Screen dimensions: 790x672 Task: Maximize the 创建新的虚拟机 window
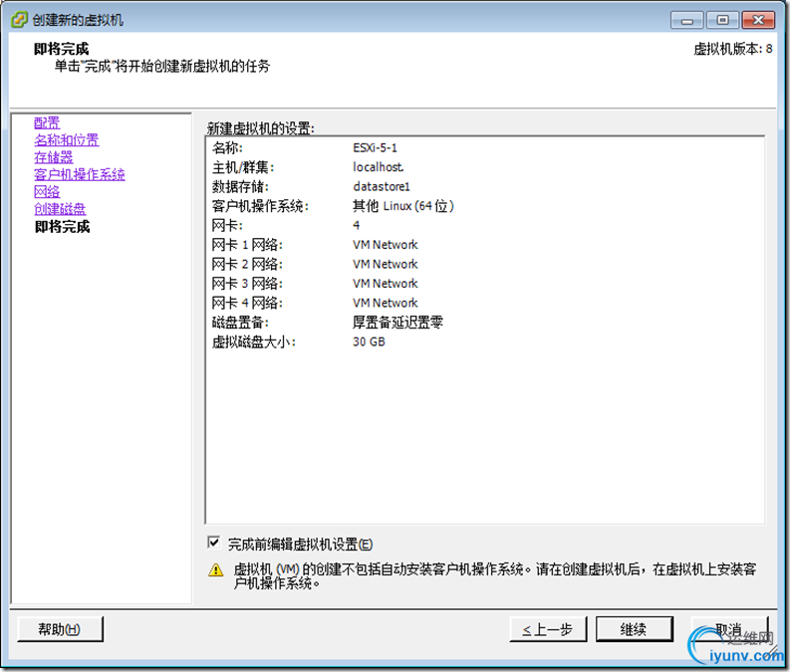tap(722, 20)
